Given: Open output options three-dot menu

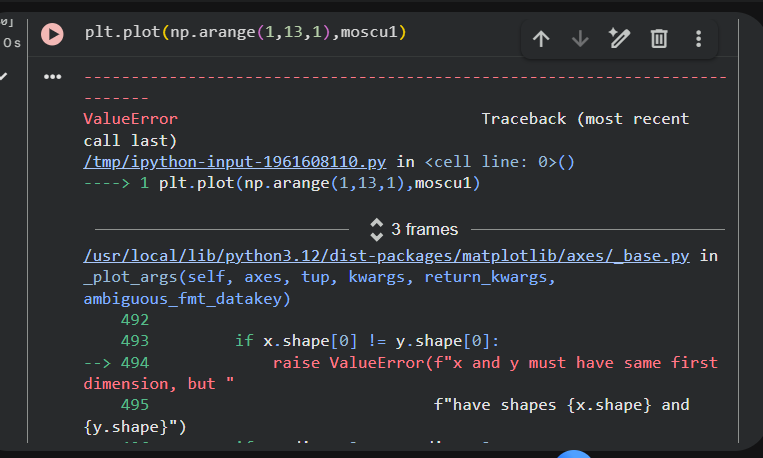Looking at the screenshot, I should 52,77.
